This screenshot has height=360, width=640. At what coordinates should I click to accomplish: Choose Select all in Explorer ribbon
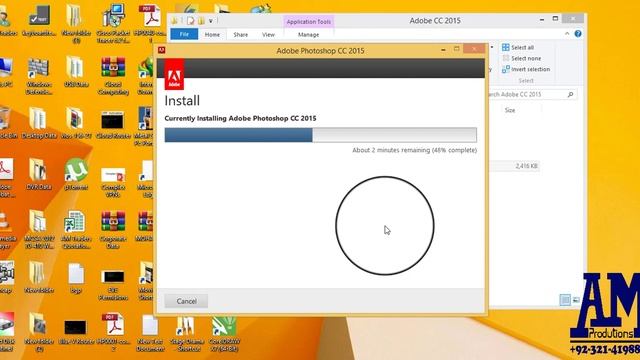point(518,47)
